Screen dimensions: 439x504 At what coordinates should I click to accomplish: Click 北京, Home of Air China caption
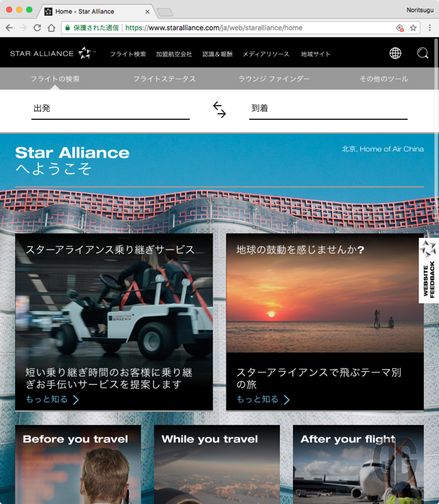coord(383,149)
